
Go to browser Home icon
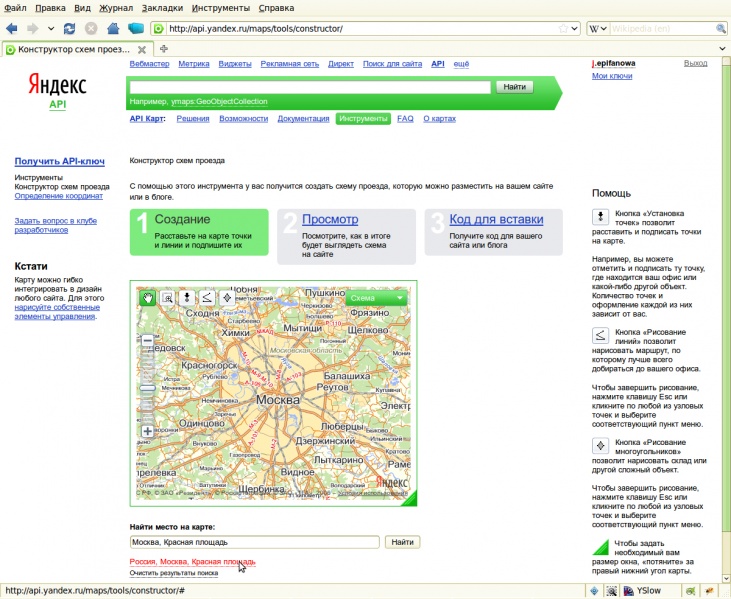113,29
